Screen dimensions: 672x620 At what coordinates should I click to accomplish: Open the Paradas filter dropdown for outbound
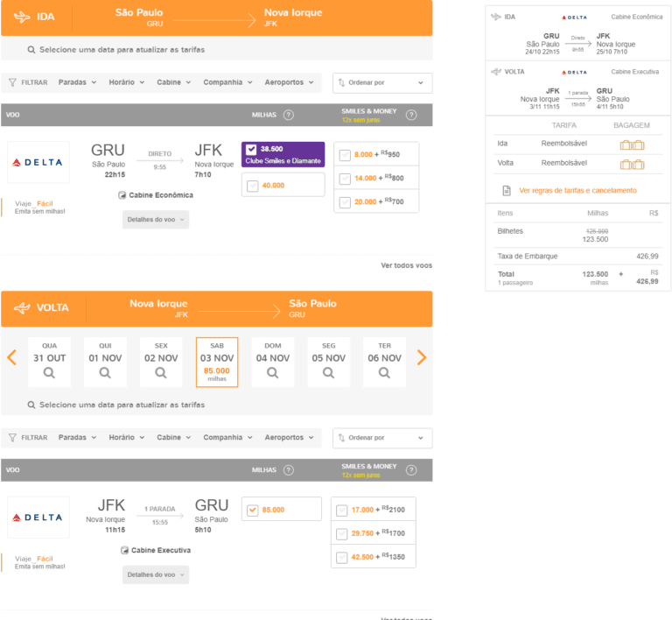77,82
